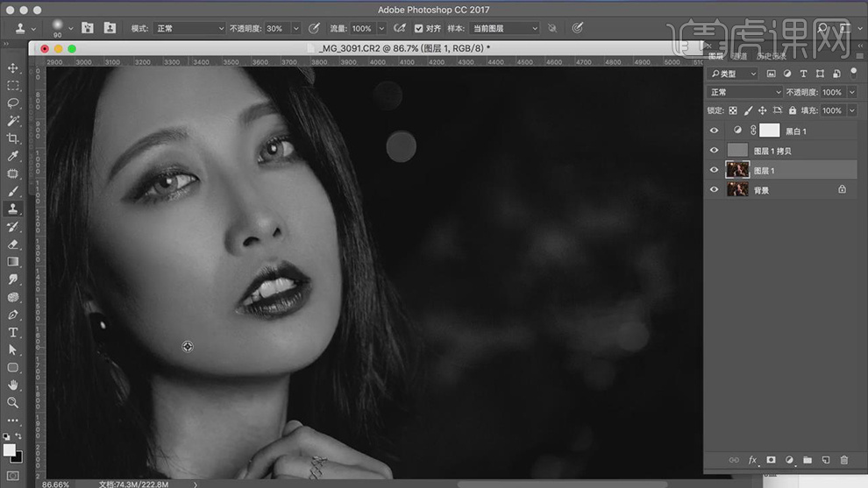Viewport: 868px width, 488px height.
Task: Switch to the 图层 panel tab
Action: pyautogui.click(x=715, y=56)
